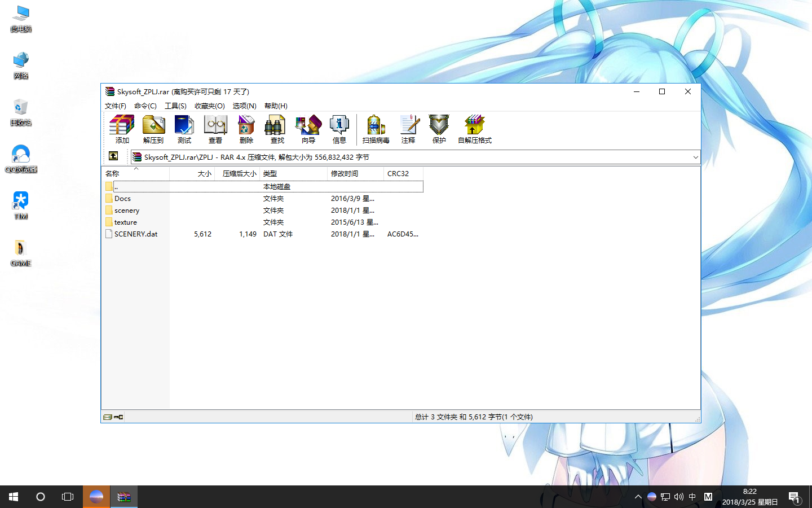Select 网络 desktop icon
This screenshot has height=508, width=812.
(x=21, y=65)
